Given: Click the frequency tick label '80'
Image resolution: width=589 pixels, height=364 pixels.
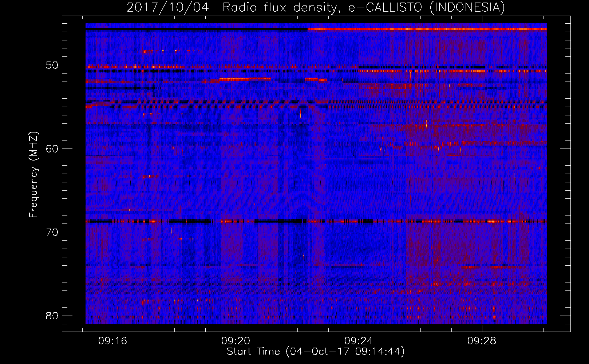Looking at the screenshot, I should [x=52, y=316].
